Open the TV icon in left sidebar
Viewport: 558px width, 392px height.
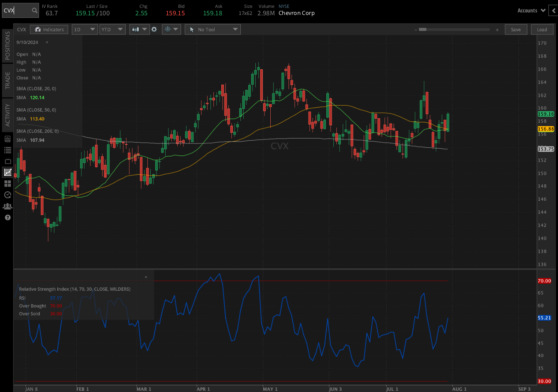coord(7,161)
